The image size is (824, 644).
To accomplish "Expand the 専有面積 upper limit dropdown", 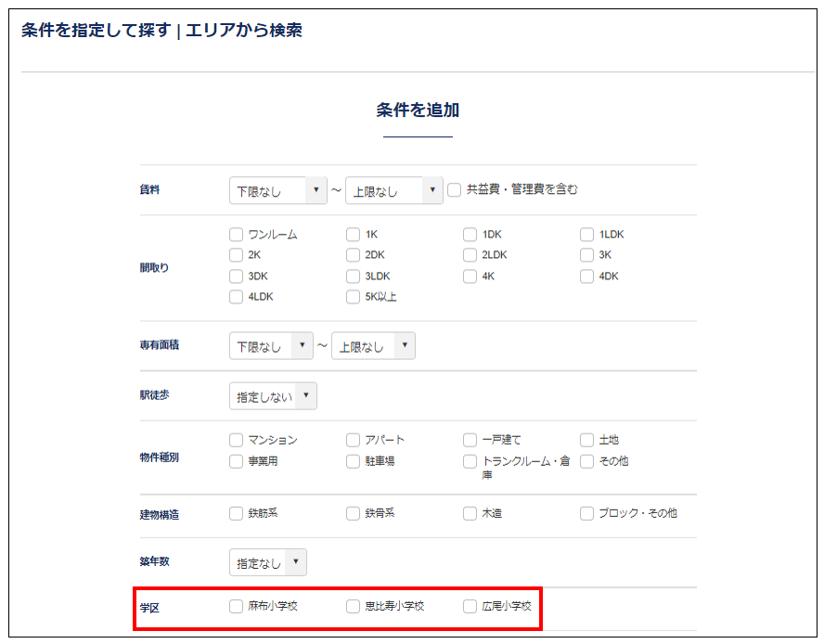I will [373, 346].
